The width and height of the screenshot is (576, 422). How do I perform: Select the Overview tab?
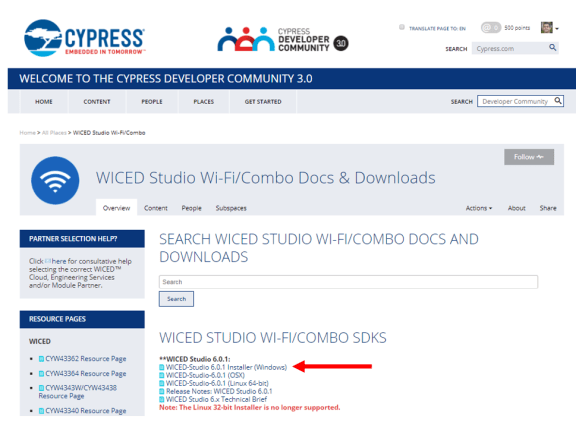point(116,208)
